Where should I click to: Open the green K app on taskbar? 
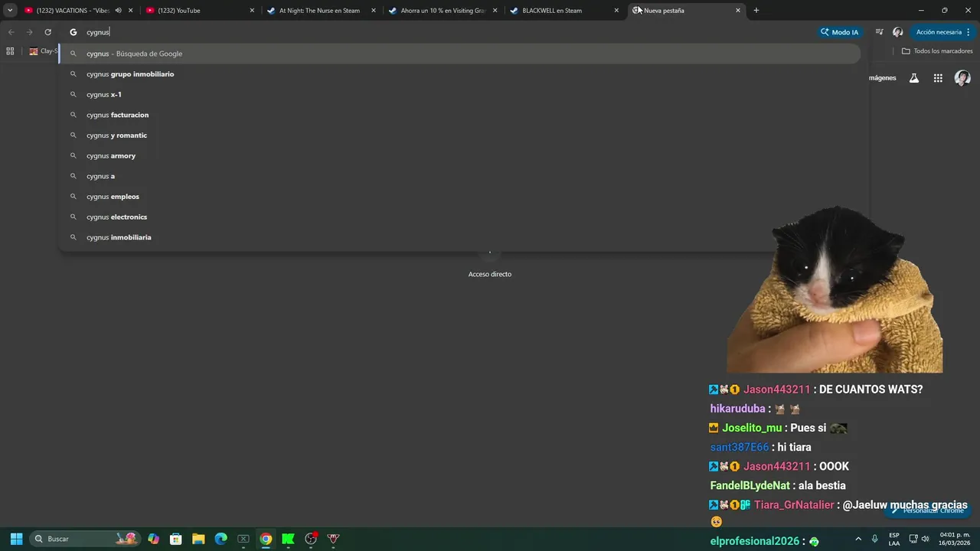[x=288, y=539]
